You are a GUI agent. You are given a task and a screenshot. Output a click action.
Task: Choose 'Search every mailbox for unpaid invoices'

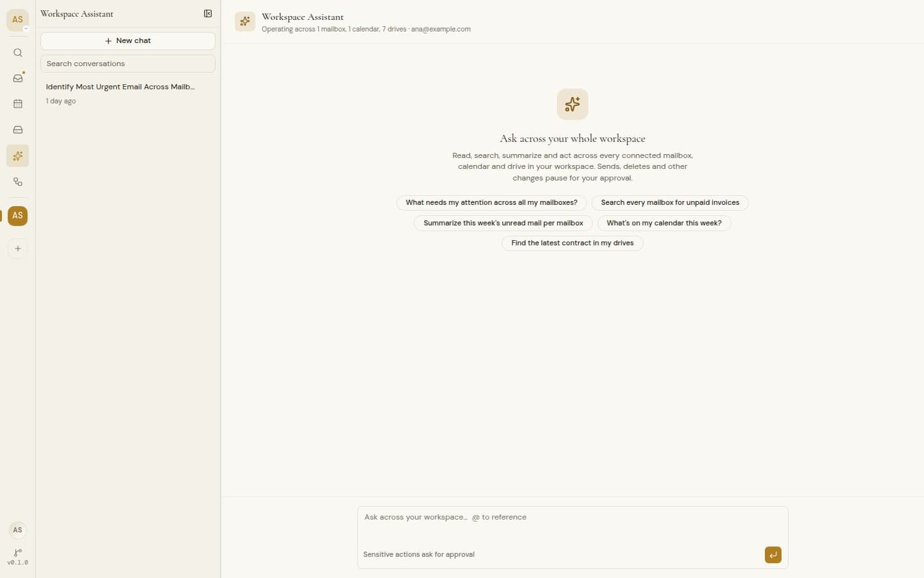pos(670,203)
